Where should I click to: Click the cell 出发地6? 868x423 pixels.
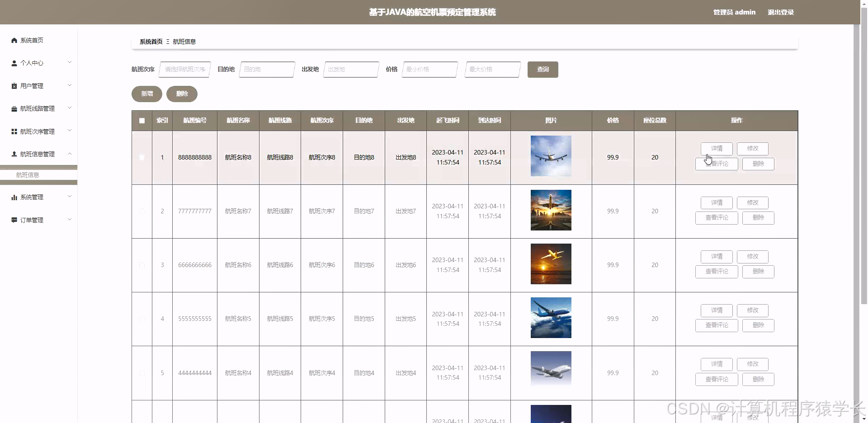406,265
